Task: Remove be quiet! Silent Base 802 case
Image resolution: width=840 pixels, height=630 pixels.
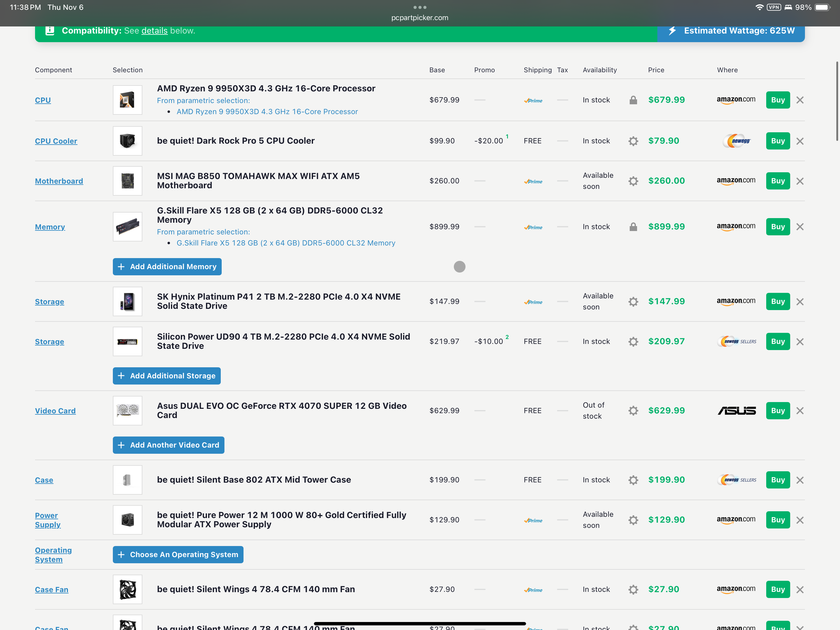Action: [800, 480]
